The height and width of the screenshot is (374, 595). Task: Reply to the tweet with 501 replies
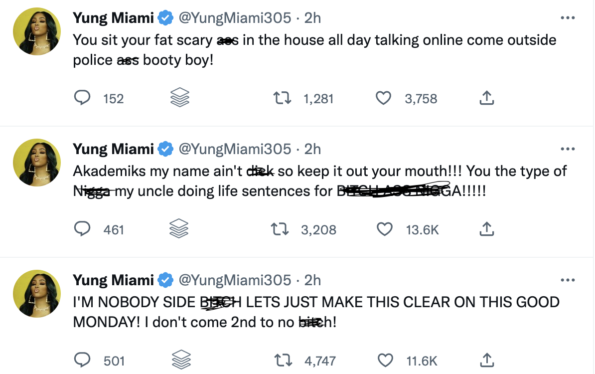tap(82, 360)
